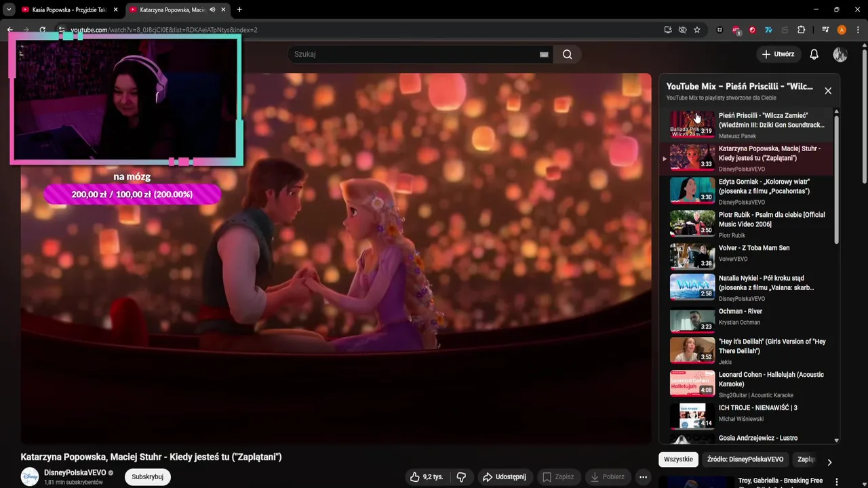Click the Udostępnij share button
This screenshot has width=868, height=488.
[x=505, y=477]
